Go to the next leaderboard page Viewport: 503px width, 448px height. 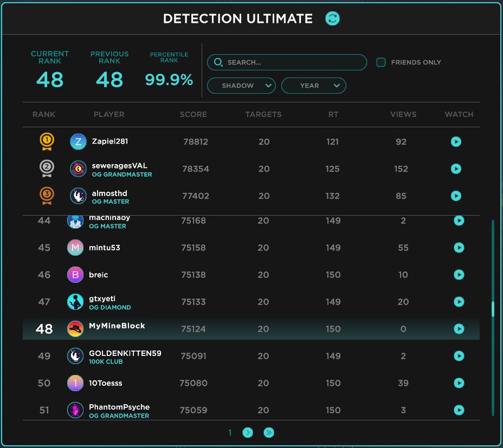(248, 433)
